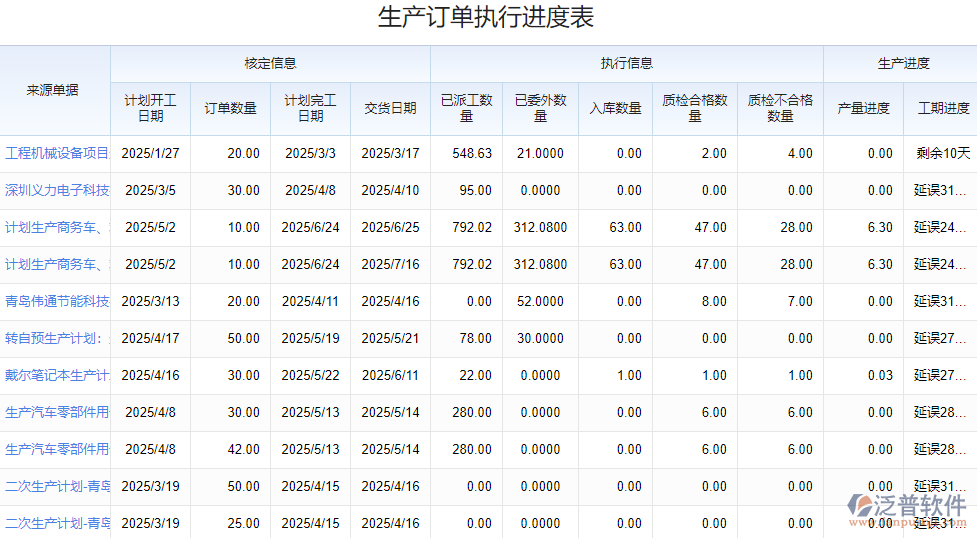
Task: Open 生产汽车零部件用 link with order quantity 42.00
Action: click(57, 449)
